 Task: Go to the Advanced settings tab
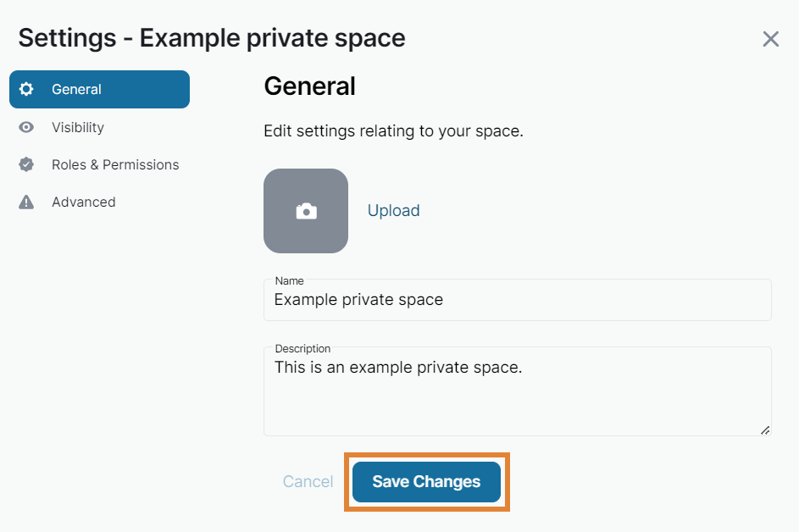83,202
